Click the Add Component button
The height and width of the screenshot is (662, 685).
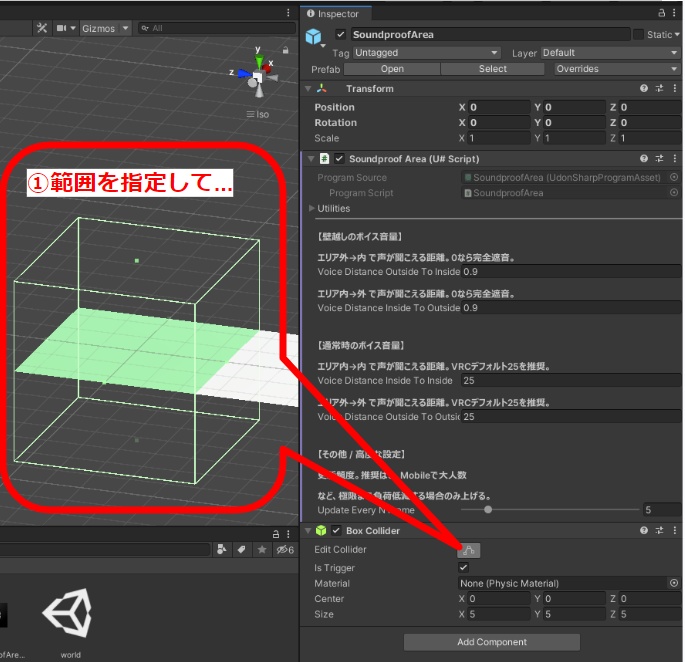(492, 642)
